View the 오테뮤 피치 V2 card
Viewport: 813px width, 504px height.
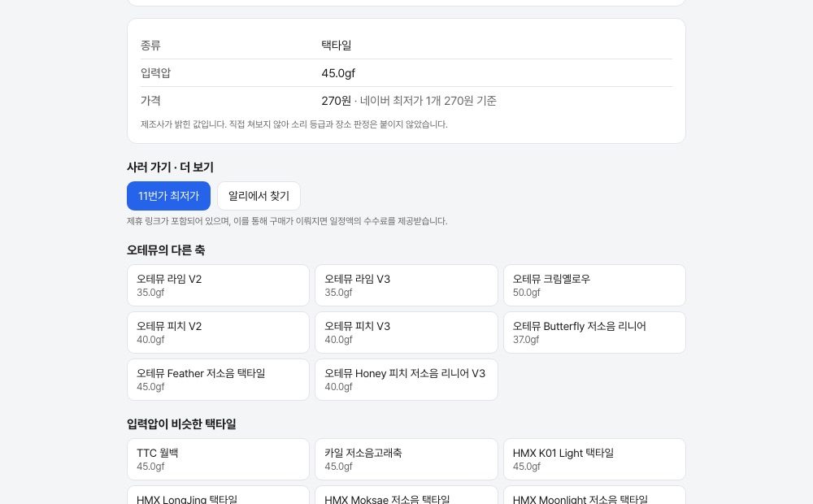pyautogui.click(x=218, y=332)
